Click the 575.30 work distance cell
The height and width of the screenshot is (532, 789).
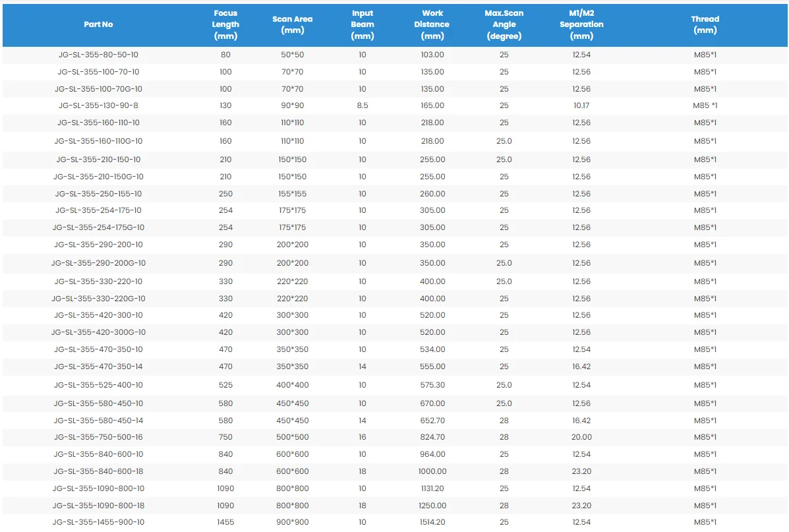point(432,385)
